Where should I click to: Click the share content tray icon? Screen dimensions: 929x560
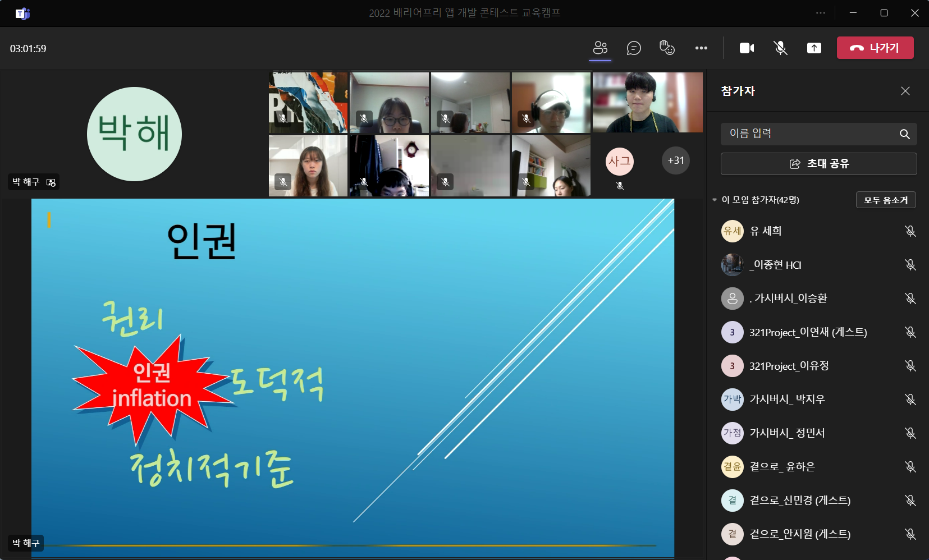[x=814, y=48]
